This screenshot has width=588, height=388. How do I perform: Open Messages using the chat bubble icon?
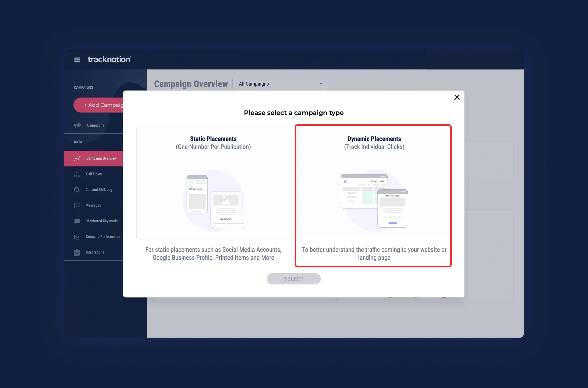pos(77,205)
